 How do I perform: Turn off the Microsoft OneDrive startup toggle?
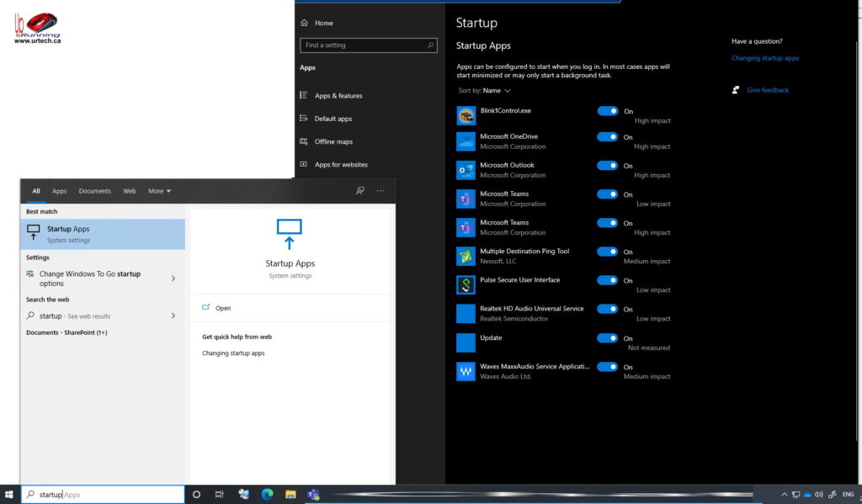[x=608, y=137]
